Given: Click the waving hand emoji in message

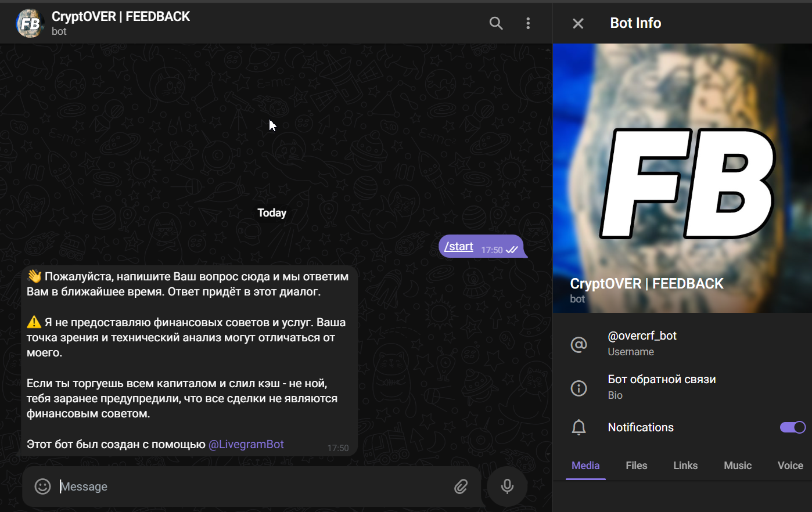Looking at the screenshot, I should click(x=34, y=276).
